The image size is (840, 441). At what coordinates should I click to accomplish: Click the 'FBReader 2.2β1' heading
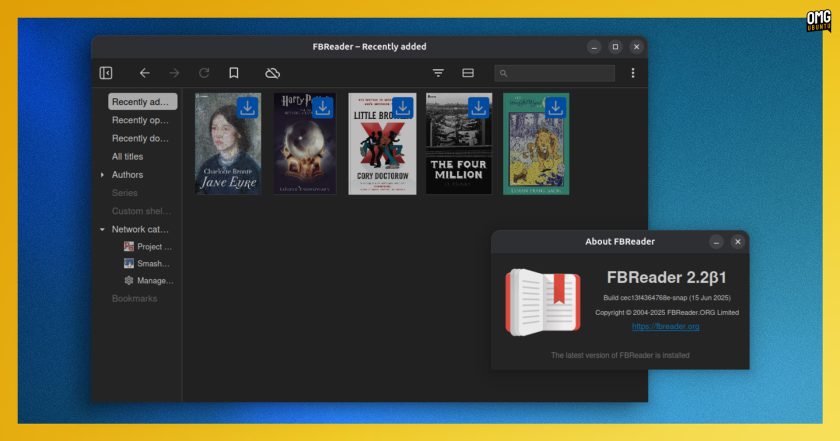point(666,278)
